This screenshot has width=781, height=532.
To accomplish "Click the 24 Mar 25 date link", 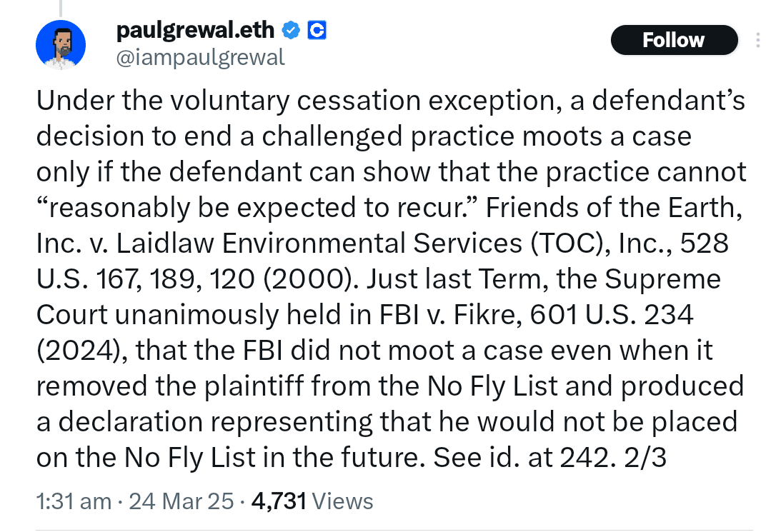I will click(181, 501).
